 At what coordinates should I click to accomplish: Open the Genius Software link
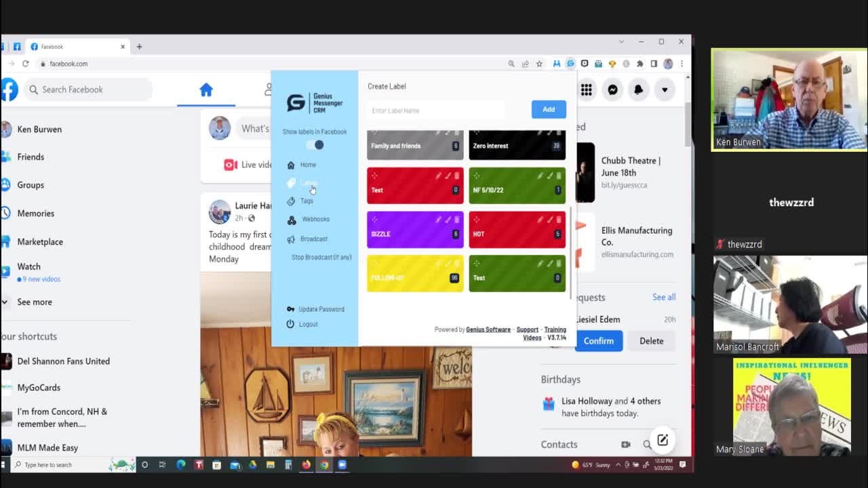(x=488, y=329)
